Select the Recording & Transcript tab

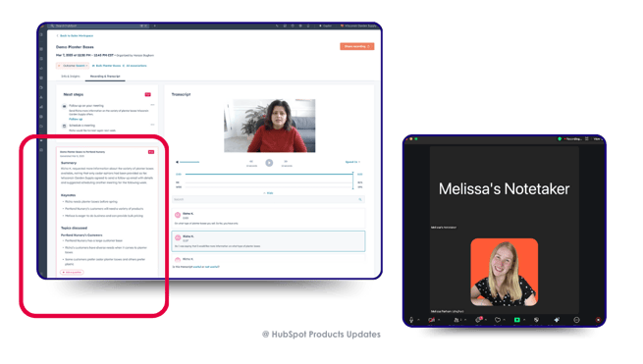105,77
